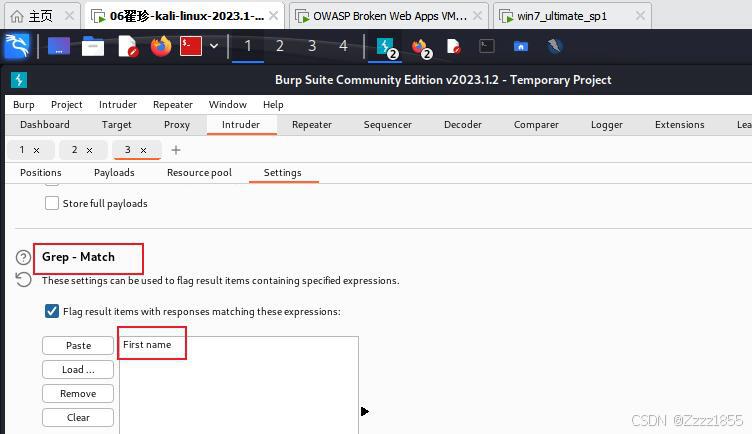Screen dimensions: 752x434
Task: Open the Positions sub-tab
Action: click(41, 173)
